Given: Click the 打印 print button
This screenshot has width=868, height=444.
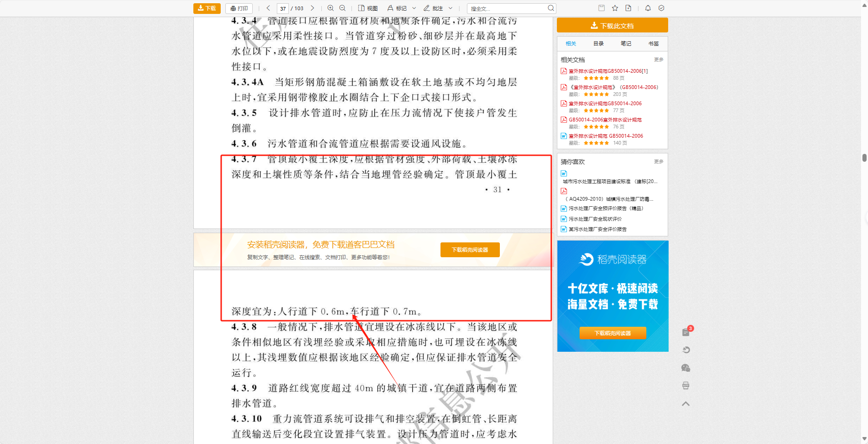Looking at the screenshot, I should (239, 8).
